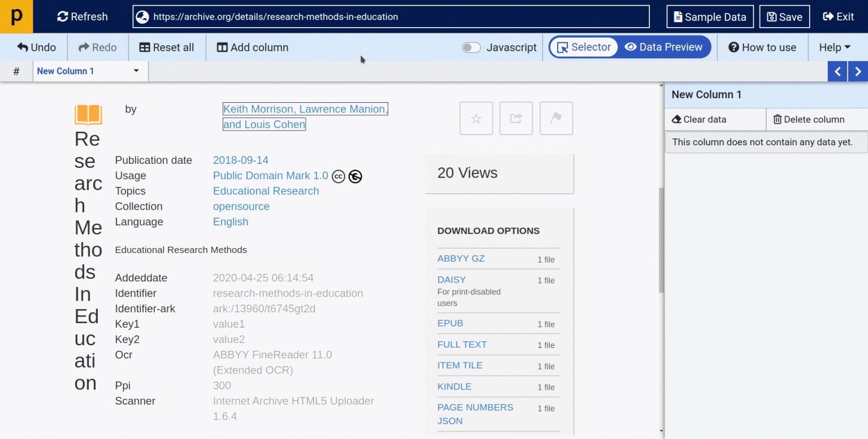Click the Add column icon
Viewport: 868px width, 439px height.
click(221, 47)
